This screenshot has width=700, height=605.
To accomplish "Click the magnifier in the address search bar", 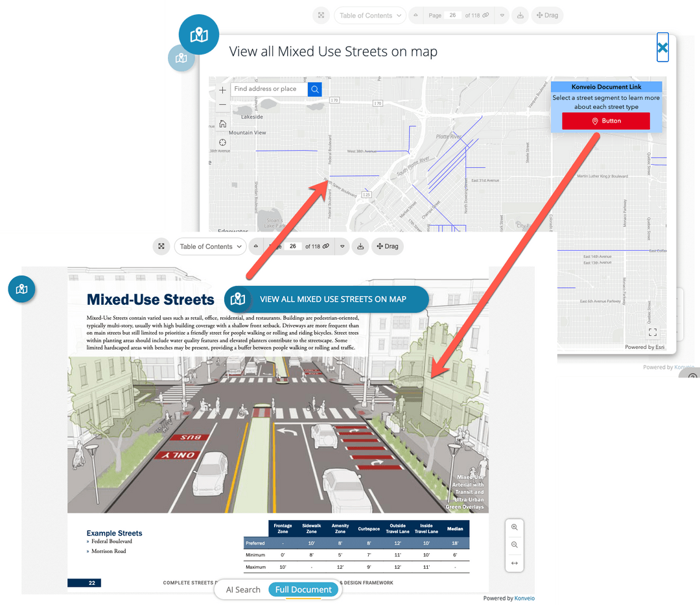I will point(315,89).
